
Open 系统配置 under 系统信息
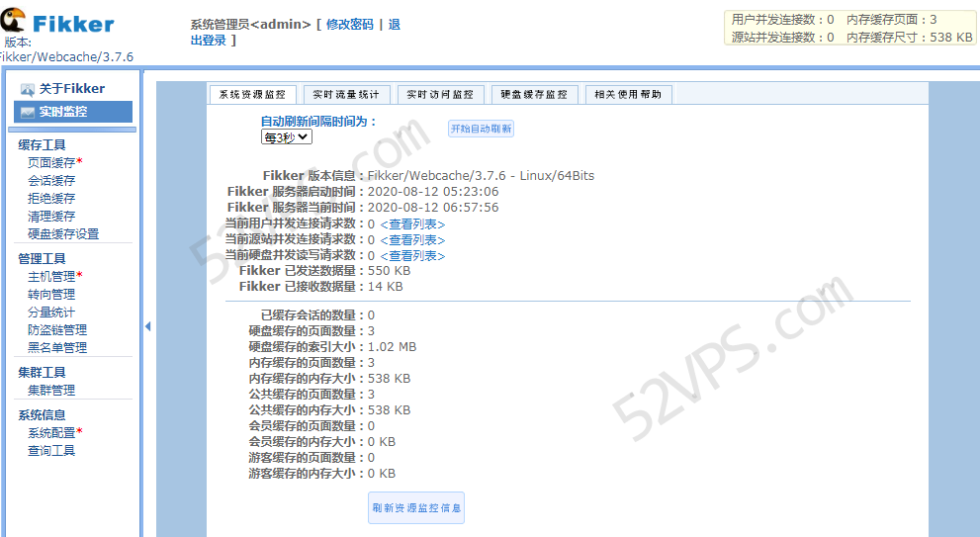pyautogui.click(x=51, y=432)
